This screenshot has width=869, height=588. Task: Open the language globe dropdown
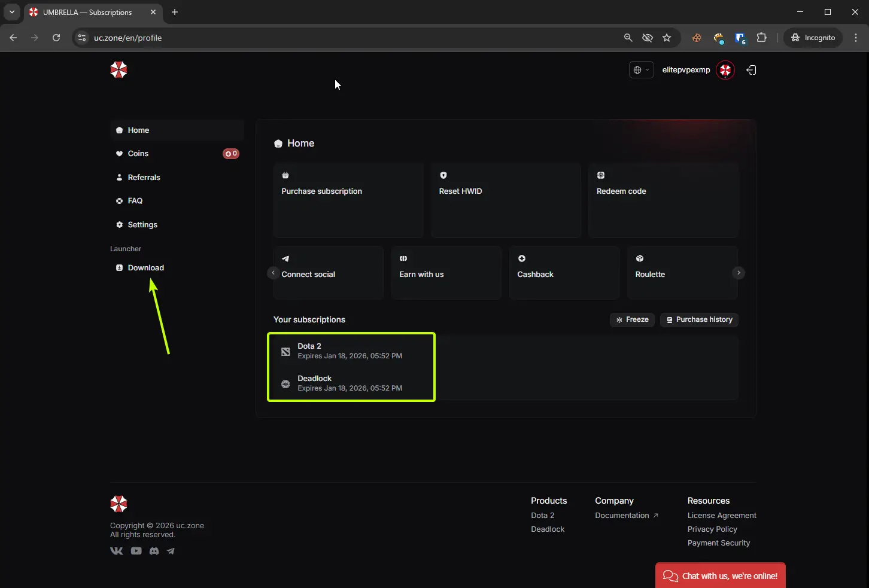click(641, 70)
